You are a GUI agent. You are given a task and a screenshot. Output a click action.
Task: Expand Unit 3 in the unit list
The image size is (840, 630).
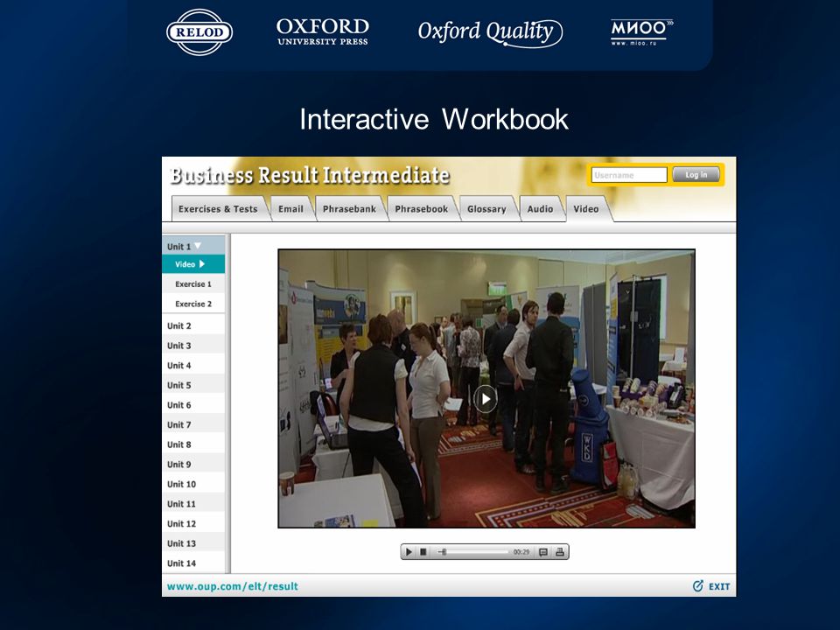(x=193, y=346)
